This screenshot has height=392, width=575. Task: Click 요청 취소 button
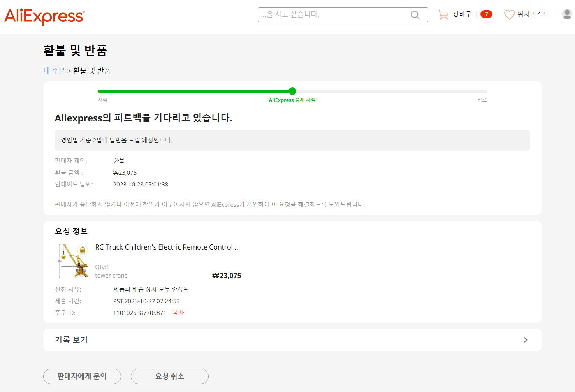coord(170,376)
